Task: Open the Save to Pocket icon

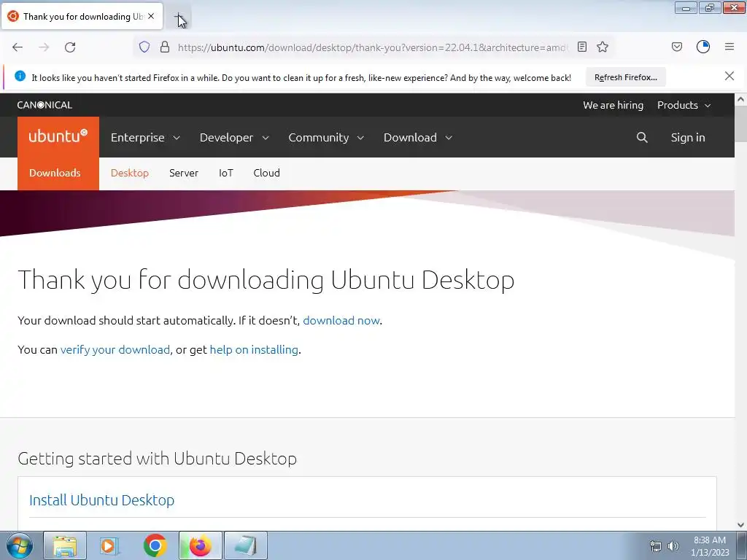Action: coord(677,47)
